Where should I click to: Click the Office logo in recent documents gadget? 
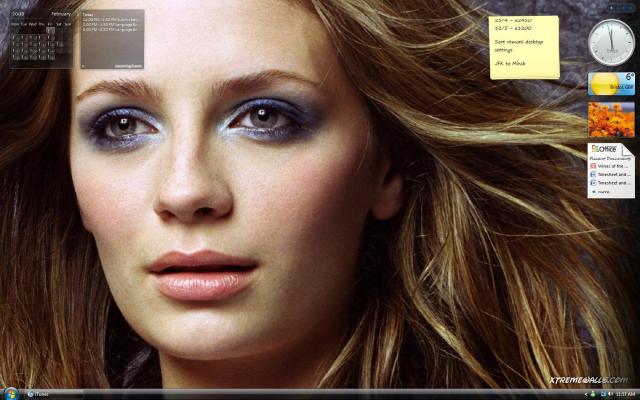tap(604, 149)
